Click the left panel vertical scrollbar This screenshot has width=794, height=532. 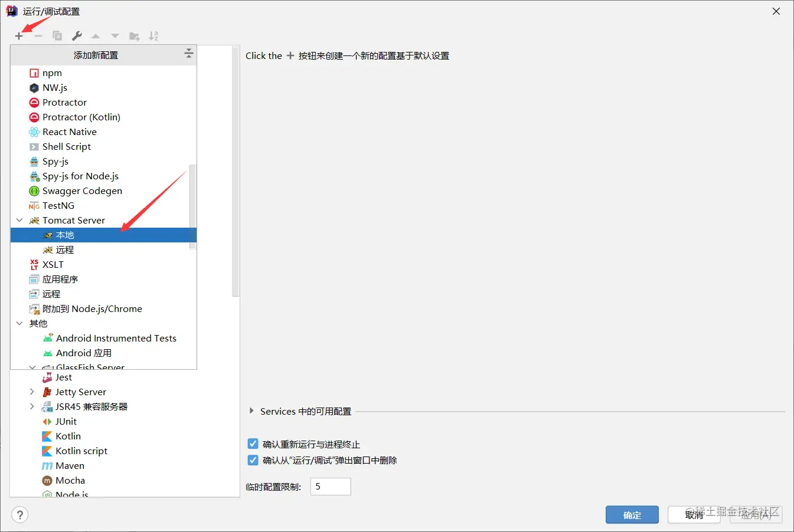point(236,171)
